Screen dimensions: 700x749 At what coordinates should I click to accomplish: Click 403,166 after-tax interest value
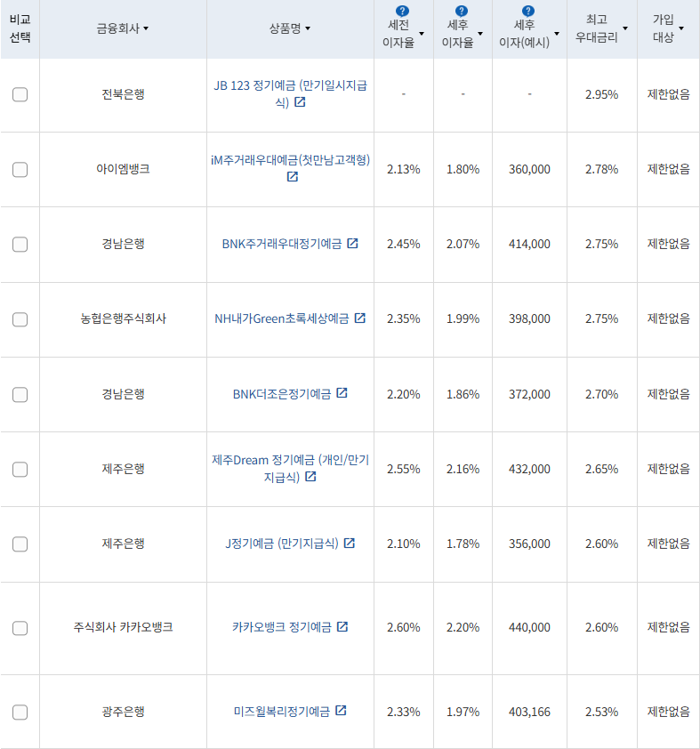coord(529,713)
